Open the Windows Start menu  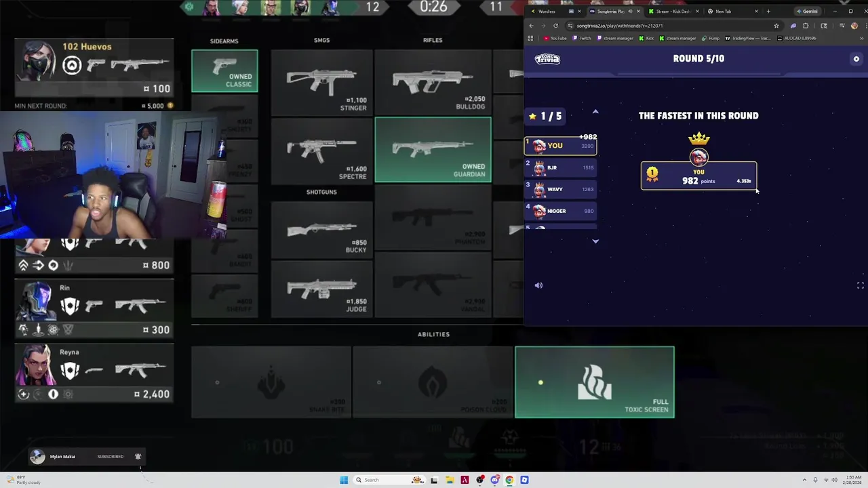344,480
